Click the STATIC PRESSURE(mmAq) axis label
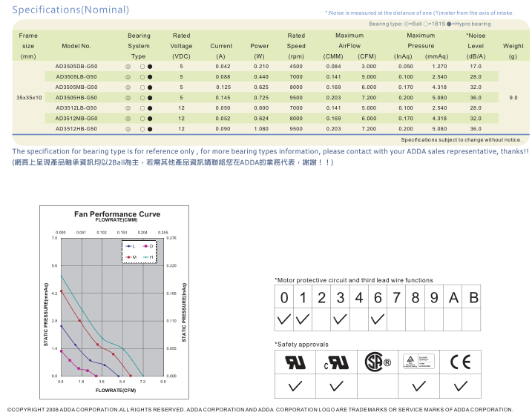Screen dimensions: 532x418 tap(46, 314)
